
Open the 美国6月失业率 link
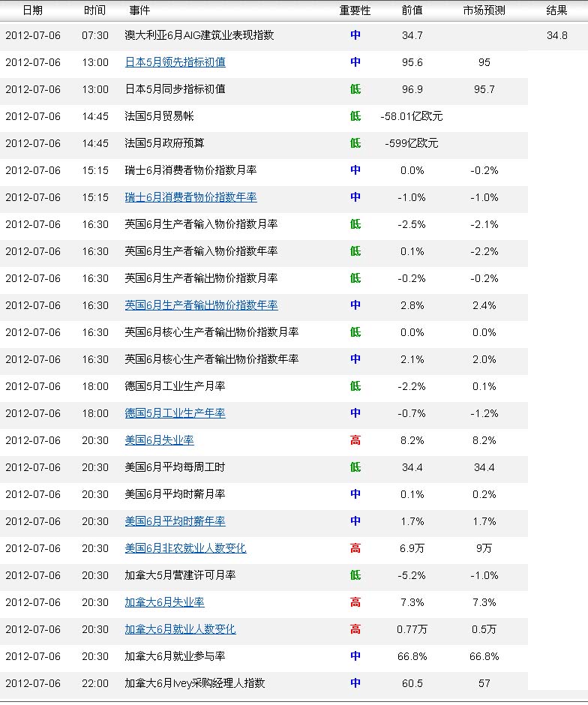(159, 440)
